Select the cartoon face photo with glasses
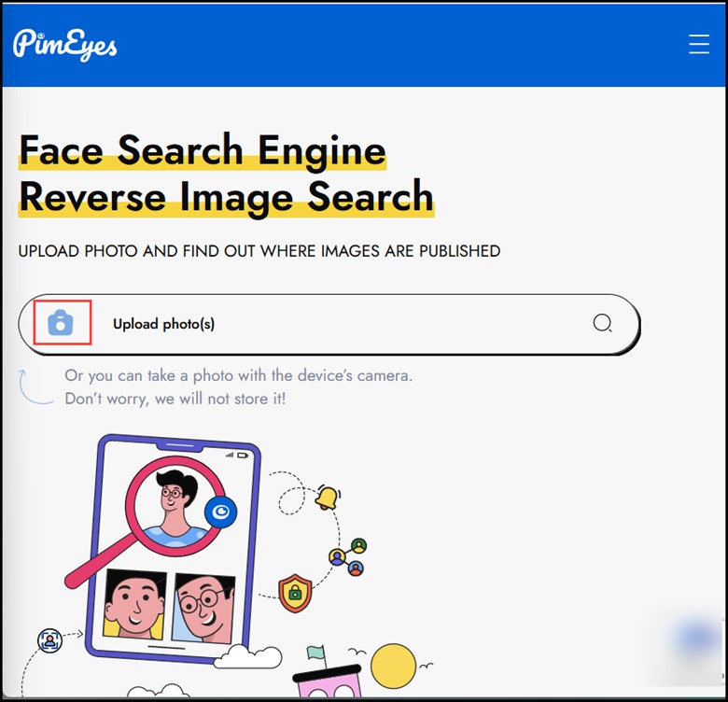The height and width of the screenshot is (702, 728). 204,604
